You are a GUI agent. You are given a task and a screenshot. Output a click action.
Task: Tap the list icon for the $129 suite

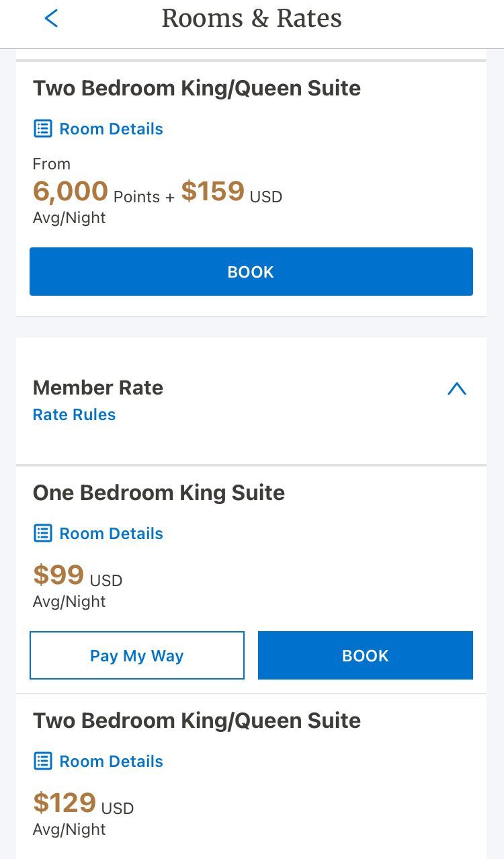(x=43, y=761)
